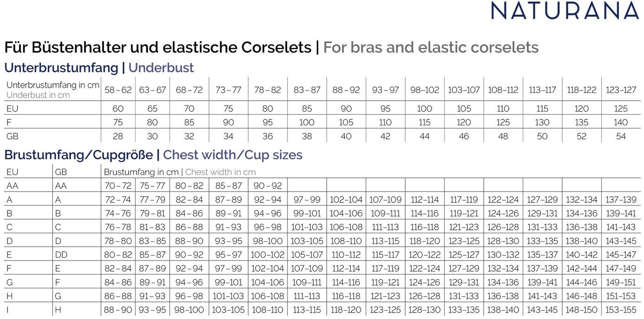Select French band size 140 cell
The width and height of the screenshot is (644, 319).
pyautogui.click(x=621, y=123)
